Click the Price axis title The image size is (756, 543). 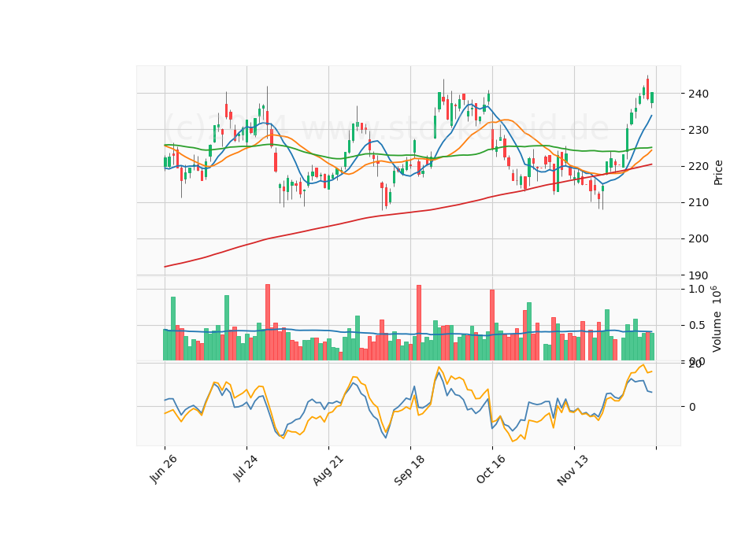718,172
